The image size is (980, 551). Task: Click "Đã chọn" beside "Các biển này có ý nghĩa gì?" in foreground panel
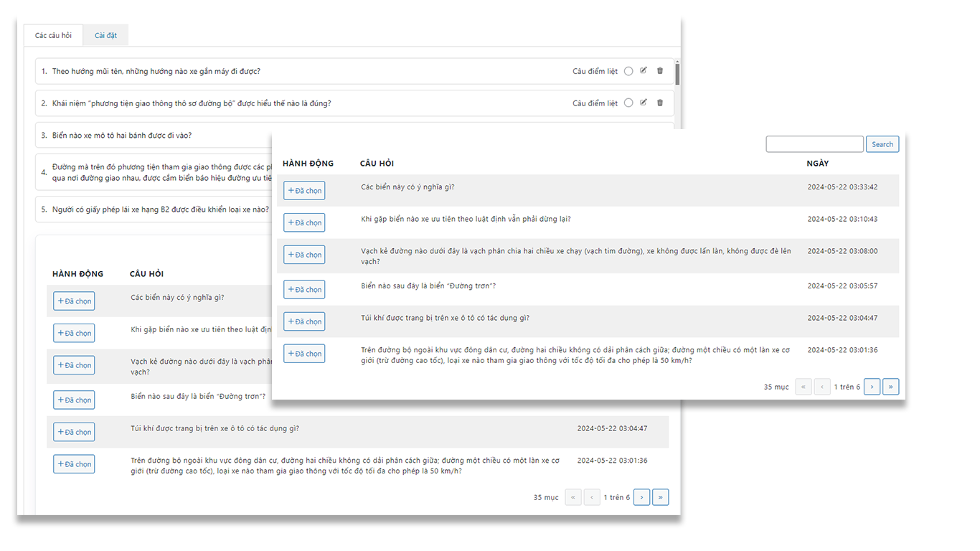click(x=304, y=191)
